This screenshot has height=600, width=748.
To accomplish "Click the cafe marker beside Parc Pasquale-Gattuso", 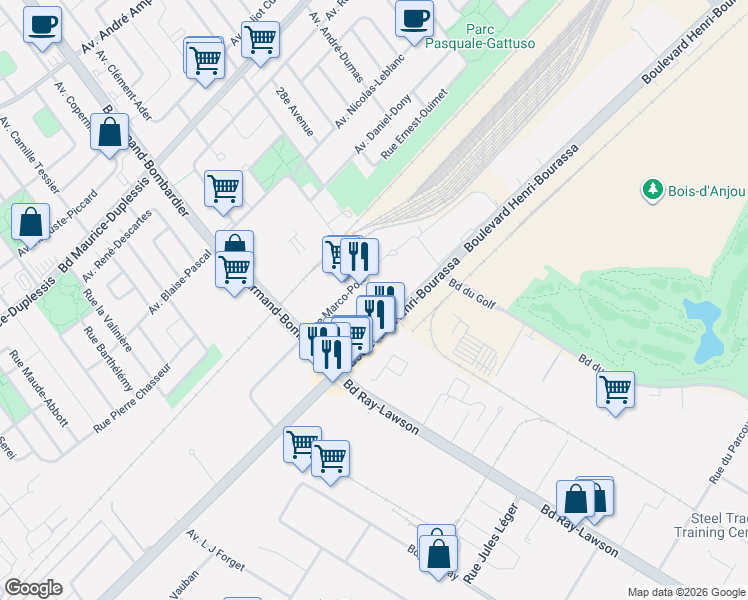I will (415, 20).
